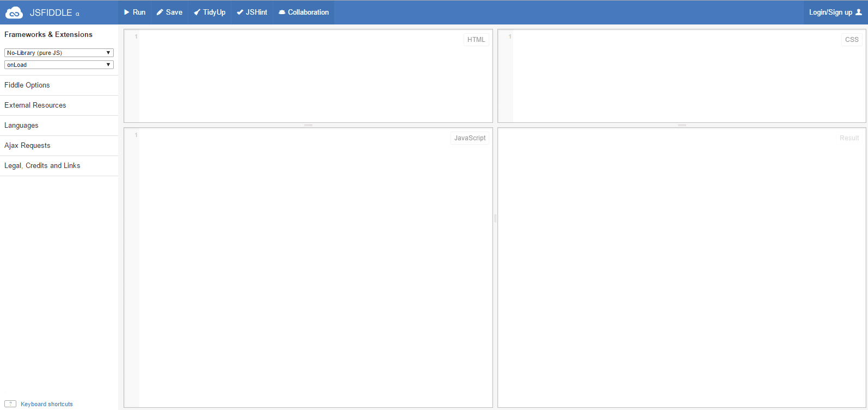Click the resize handle between CSS and Result
Image resolution: width=868 pixels, height=410 pixels.
(x=682, y=125)
